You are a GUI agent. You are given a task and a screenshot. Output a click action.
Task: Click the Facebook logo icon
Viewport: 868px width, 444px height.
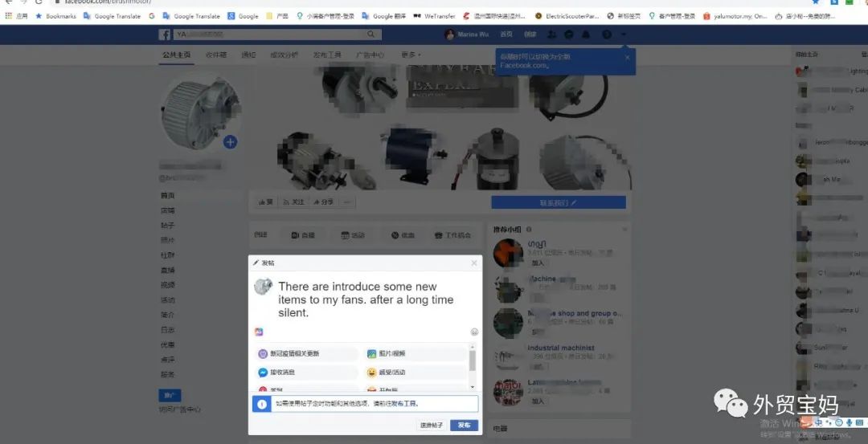coord(165,35)
